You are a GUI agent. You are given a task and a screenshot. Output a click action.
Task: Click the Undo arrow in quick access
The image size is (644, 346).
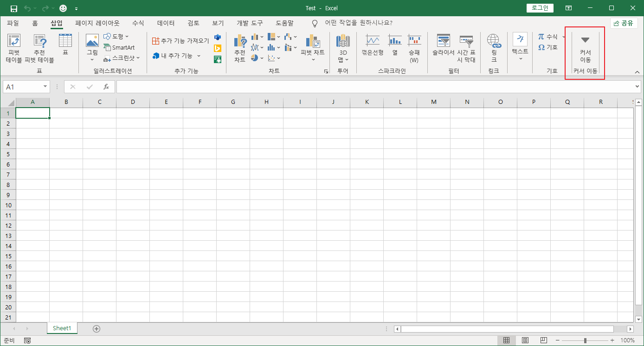tap(27, 8)
